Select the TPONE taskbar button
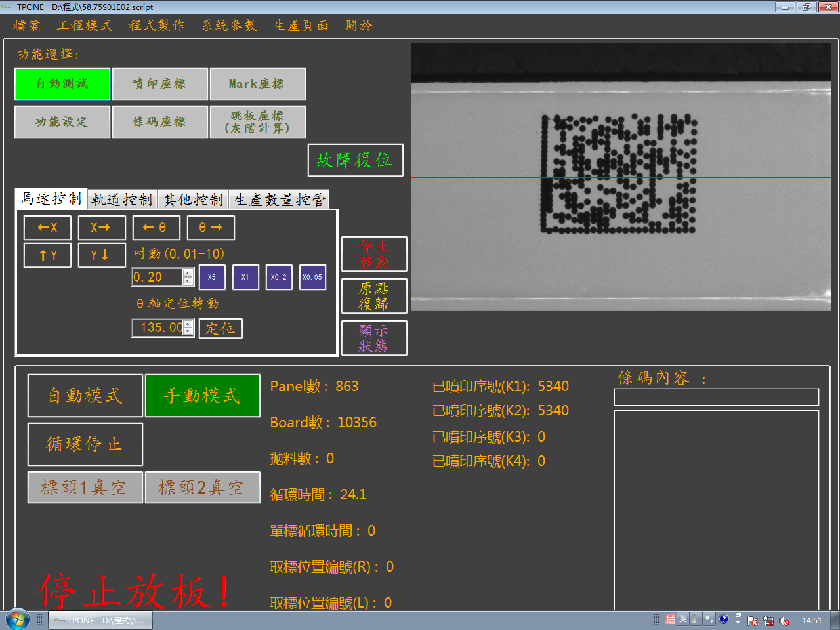The height and width of the screenshot is (630, 840). (100, 620)
